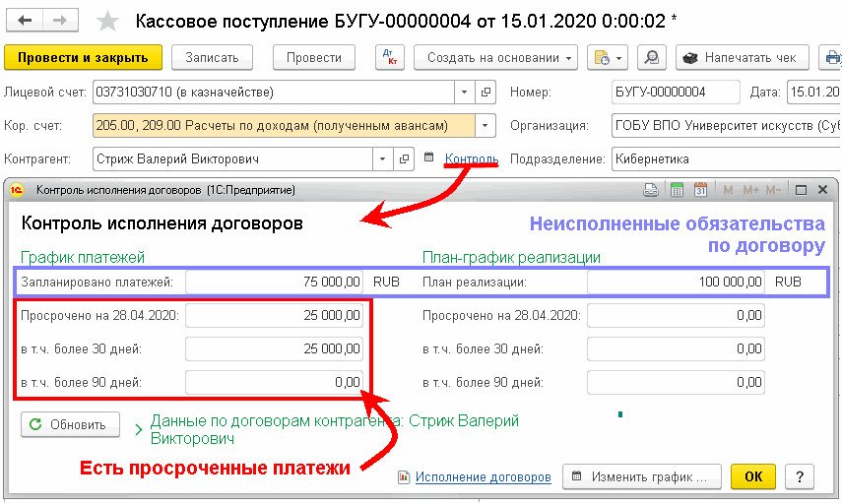Click the Провести и закрыть button
The width and height of the screenshot is (842, 504).
pos(83,57)
